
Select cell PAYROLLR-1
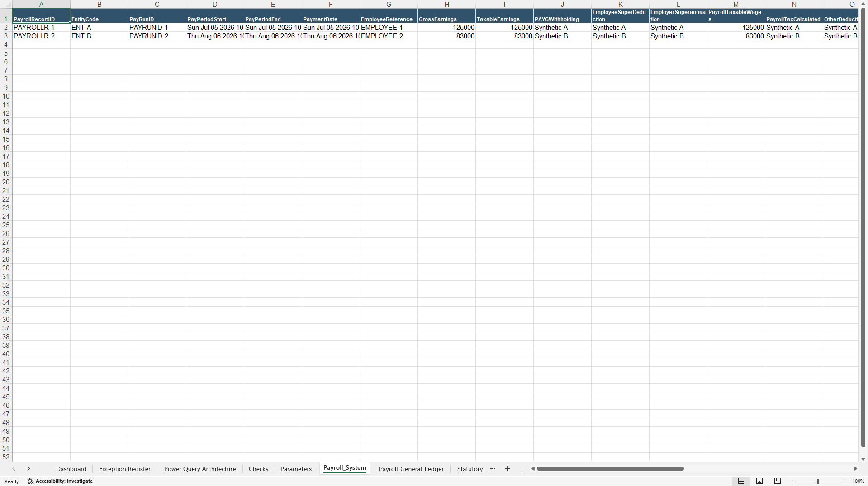[x=41, y=28]
